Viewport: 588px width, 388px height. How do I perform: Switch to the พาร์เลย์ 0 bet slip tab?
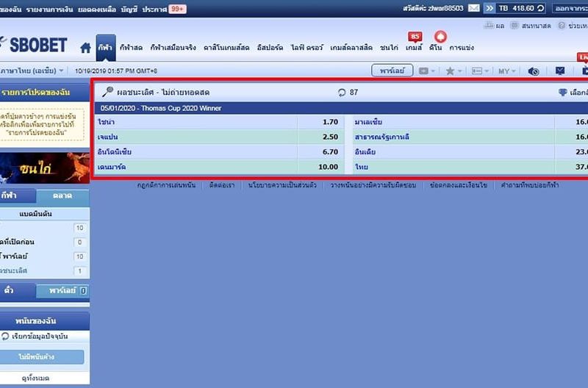tap(63, 291)
